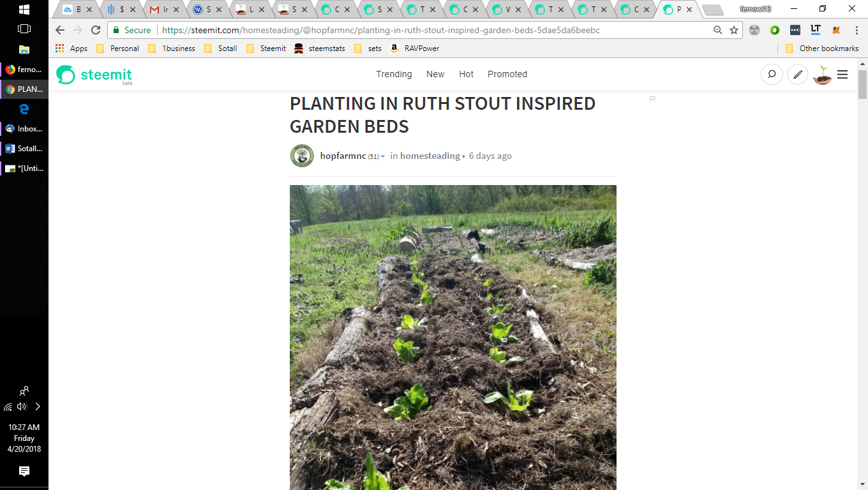Screen dimensions: 868x490
Task: Switch to the WordPress browser tab
Action: (207, 10)
